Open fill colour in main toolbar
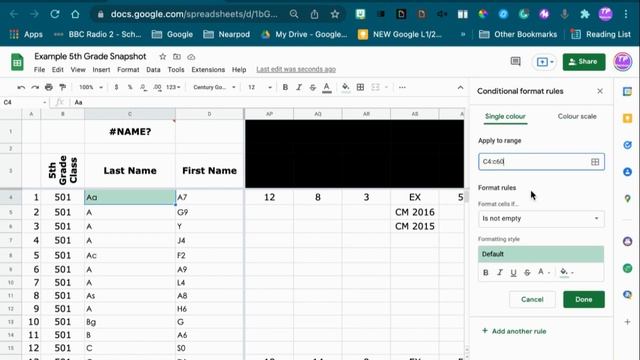The height and width of the screenshot is (360, 640). [x=346, y=87]
